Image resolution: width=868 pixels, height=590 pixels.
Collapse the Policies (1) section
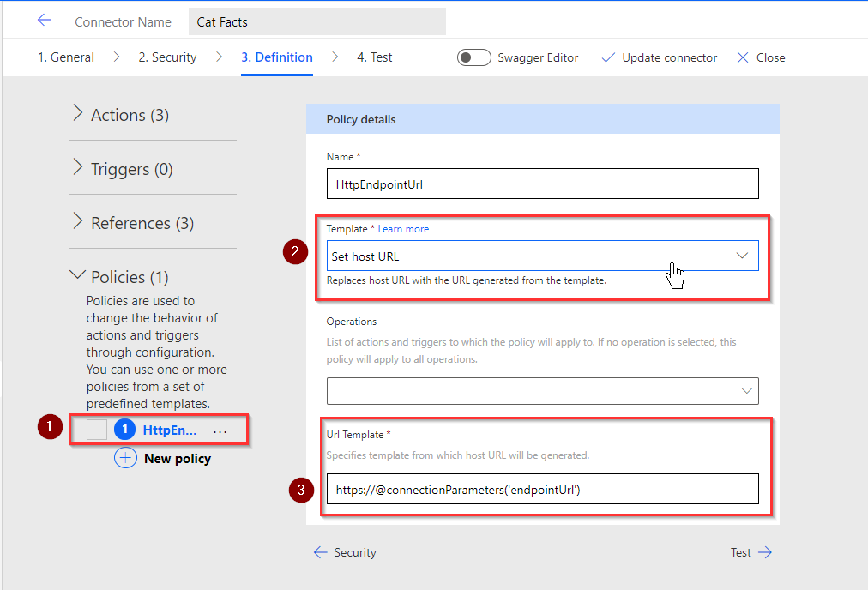(x=119, y=276)
